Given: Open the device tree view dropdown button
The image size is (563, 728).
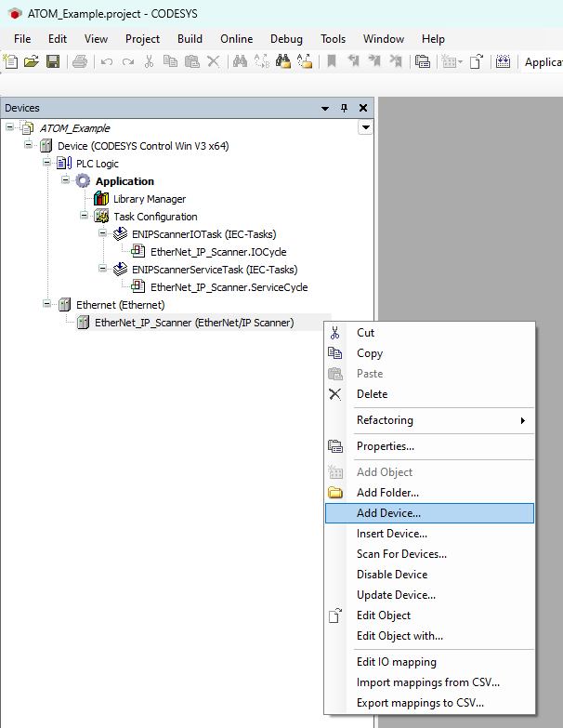Looking at the screenshot, I should [365, 127].
